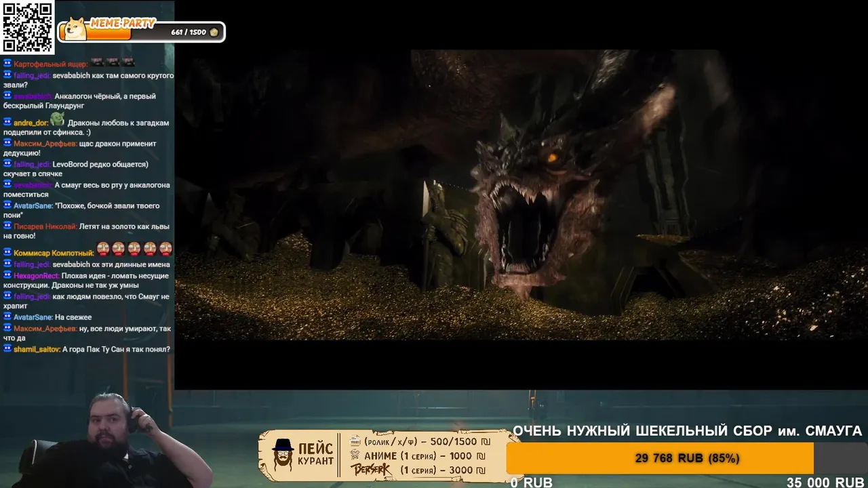Screen dimensions: 868x488
Task: Click the chat badge beside shamil_saitov
Action: pyautogui.click(x=7, y=349)
